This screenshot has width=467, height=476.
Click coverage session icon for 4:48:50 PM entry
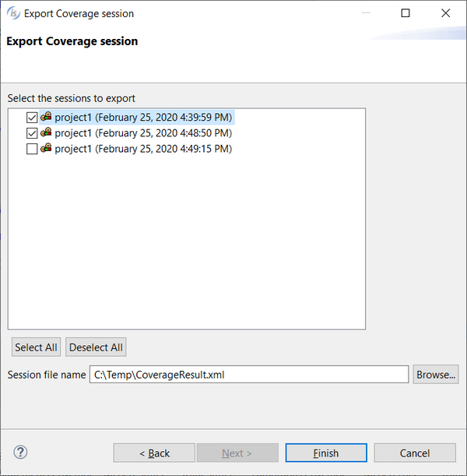tap(46, 132)
